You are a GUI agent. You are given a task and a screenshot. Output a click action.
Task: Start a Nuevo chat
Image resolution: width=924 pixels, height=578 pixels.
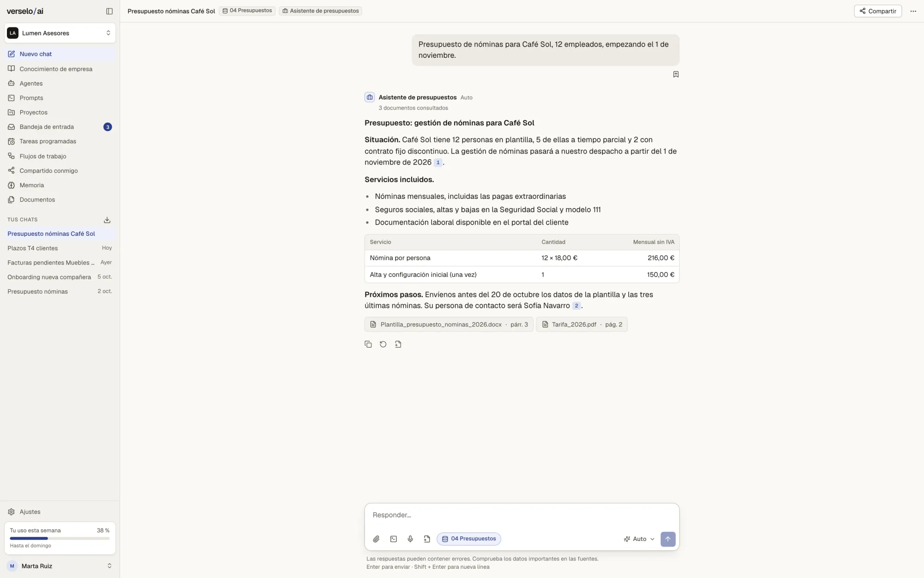tap(60, 54)
